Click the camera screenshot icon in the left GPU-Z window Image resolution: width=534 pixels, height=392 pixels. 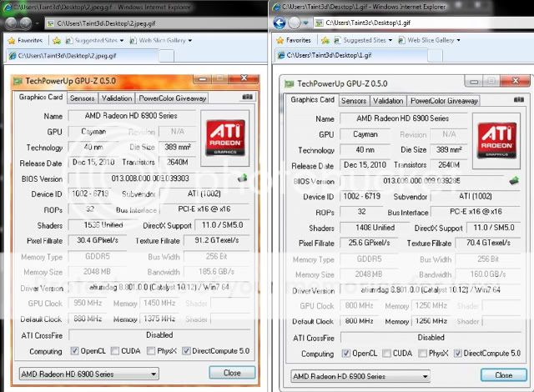pyautogui.click(x=248, y=98)
